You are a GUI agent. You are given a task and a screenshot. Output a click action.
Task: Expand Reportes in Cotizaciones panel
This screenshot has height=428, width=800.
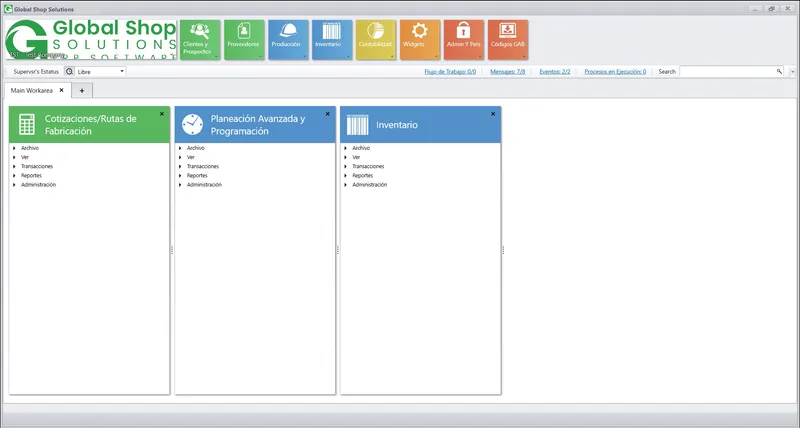pos(14,175)
